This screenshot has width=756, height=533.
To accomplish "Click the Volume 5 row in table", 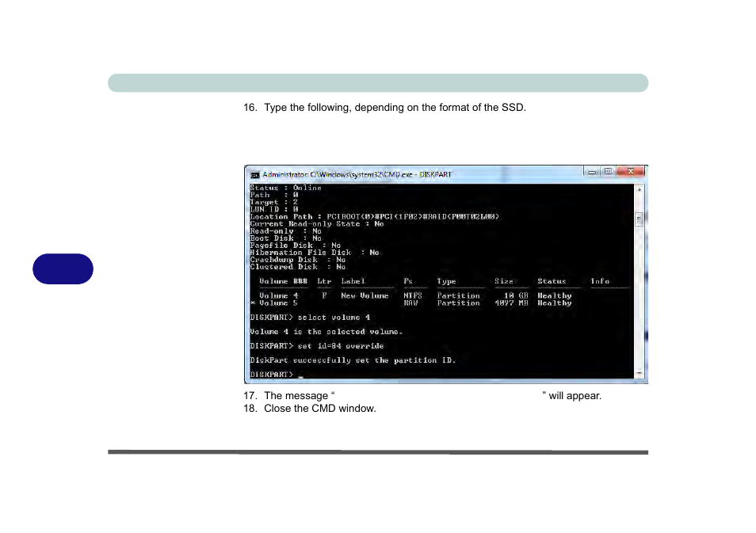I will pos(410,303).
